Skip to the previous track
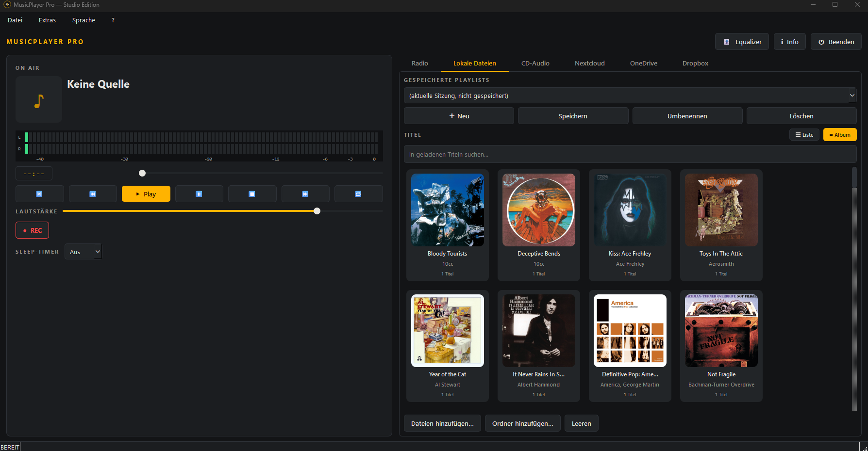868x451 pixels. coord(93,194)
